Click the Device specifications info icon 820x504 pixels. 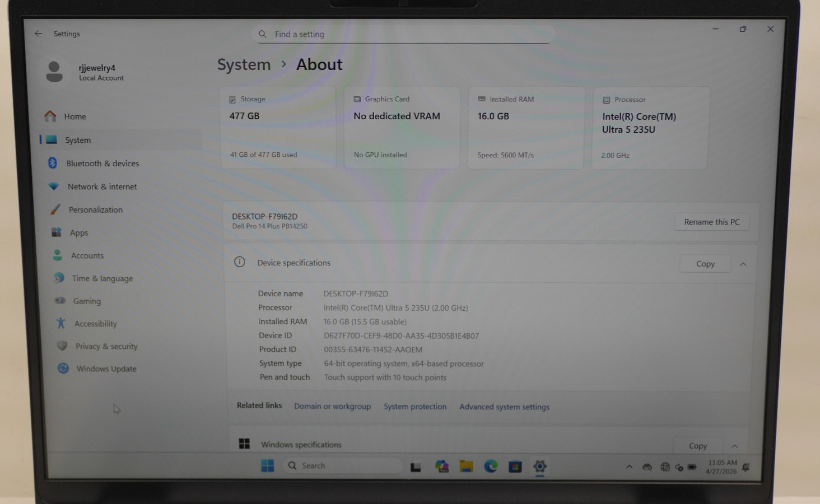pyautogui.click(x=240, y=262)
